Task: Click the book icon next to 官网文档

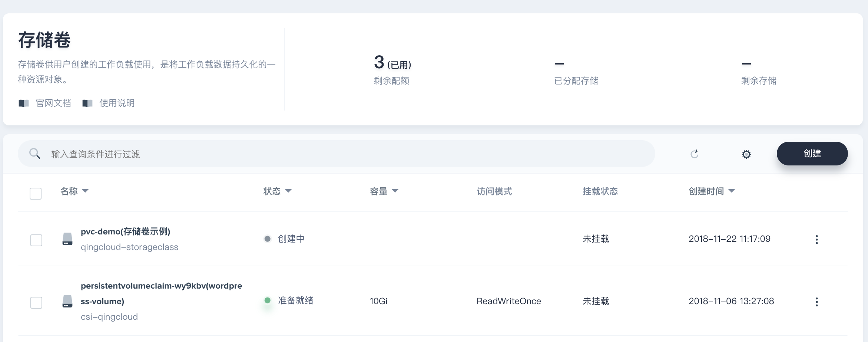Action: (x=24, y=103)
